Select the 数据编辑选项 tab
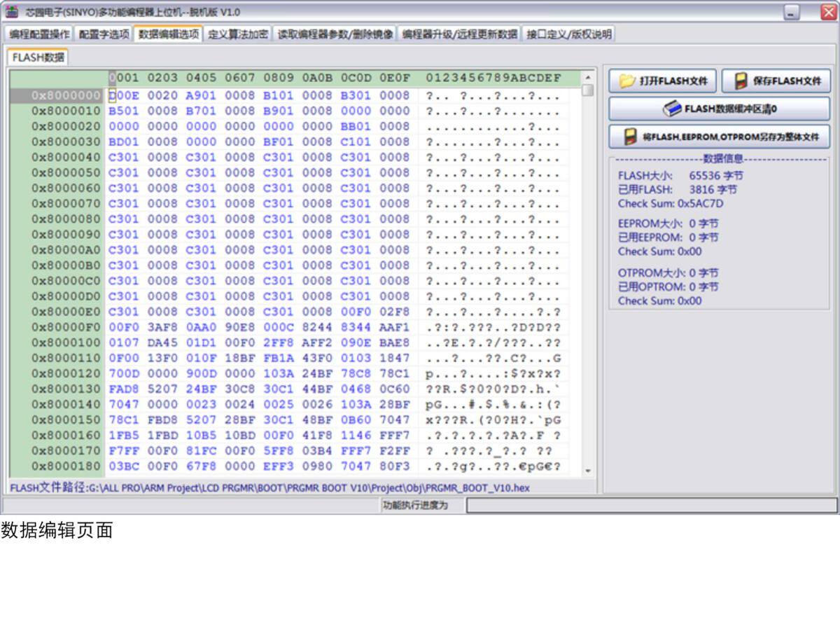The height and width of the screenshot is (622, 840). pyautogui.click(x=168, y=34)
